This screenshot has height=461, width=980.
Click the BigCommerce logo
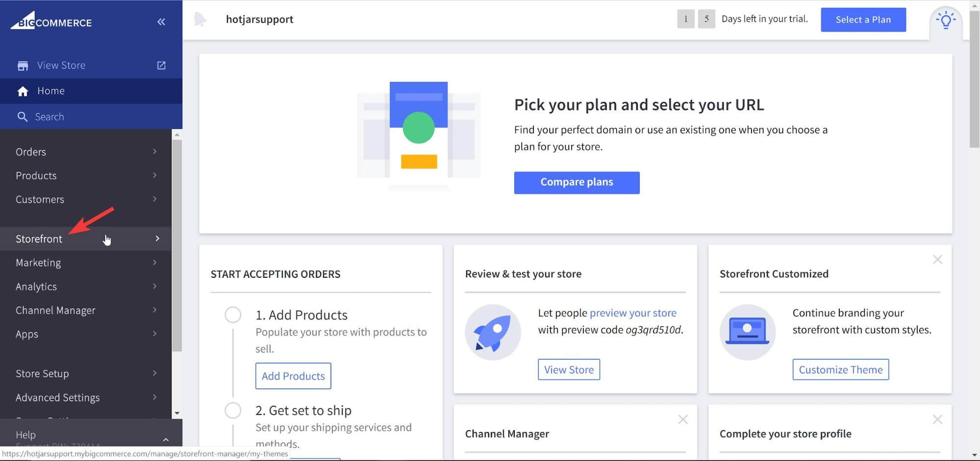coord(51,22)
